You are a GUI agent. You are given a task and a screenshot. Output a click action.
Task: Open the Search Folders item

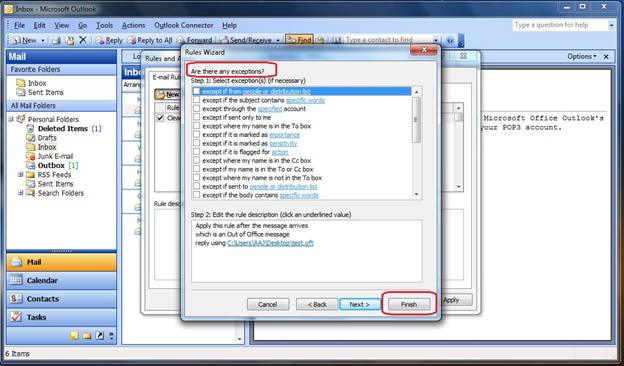tap(60, 193)
